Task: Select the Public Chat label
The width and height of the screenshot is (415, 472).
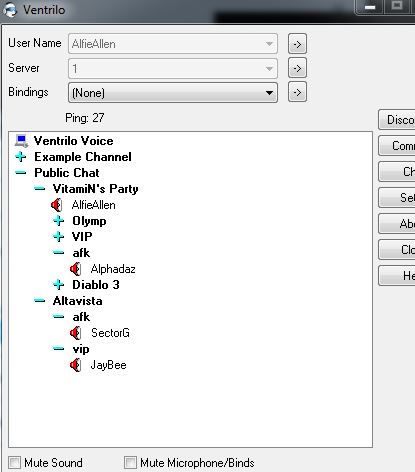Action: tap(67, 173)
